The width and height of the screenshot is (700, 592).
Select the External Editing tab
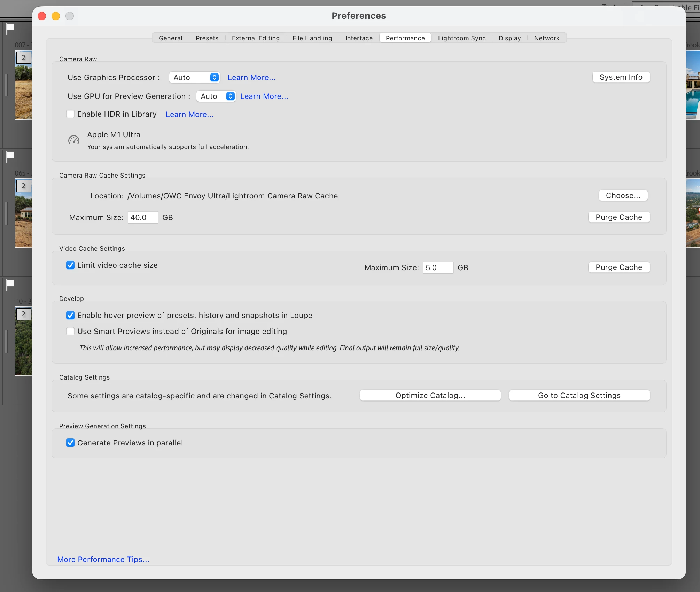coord(256,38)
